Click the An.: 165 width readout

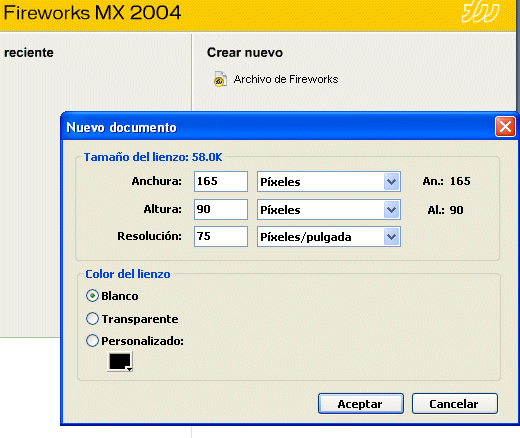pyautogui.click(x=446, y=181)
